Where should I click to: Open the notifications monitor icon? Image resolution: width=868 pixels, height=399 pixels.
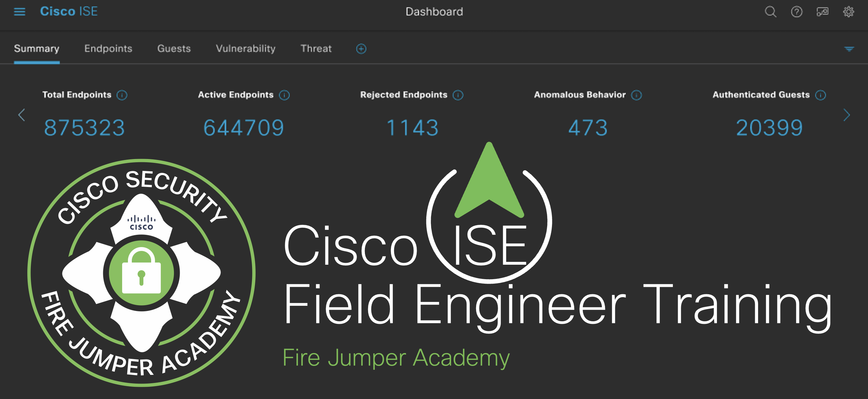823,12
